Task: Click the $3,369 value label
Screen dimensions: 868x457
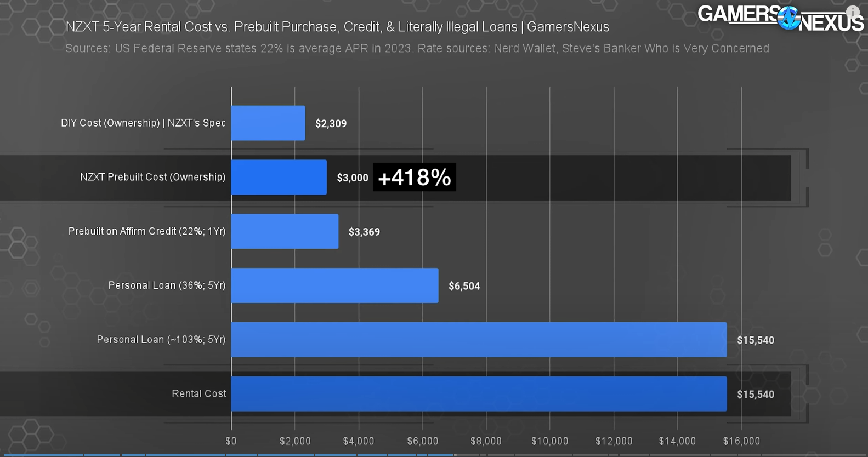Action: (364, 232)
